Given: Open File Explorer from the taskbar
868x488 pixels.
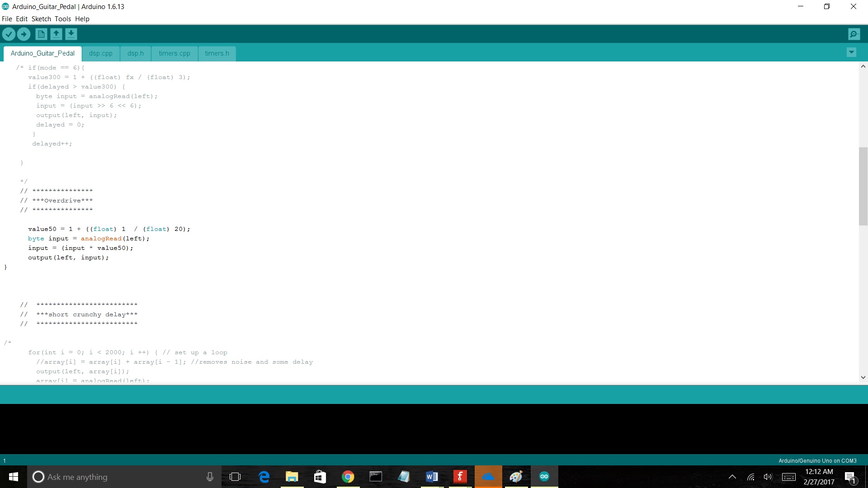Looking at the screenshot, I should pos(292,477).
